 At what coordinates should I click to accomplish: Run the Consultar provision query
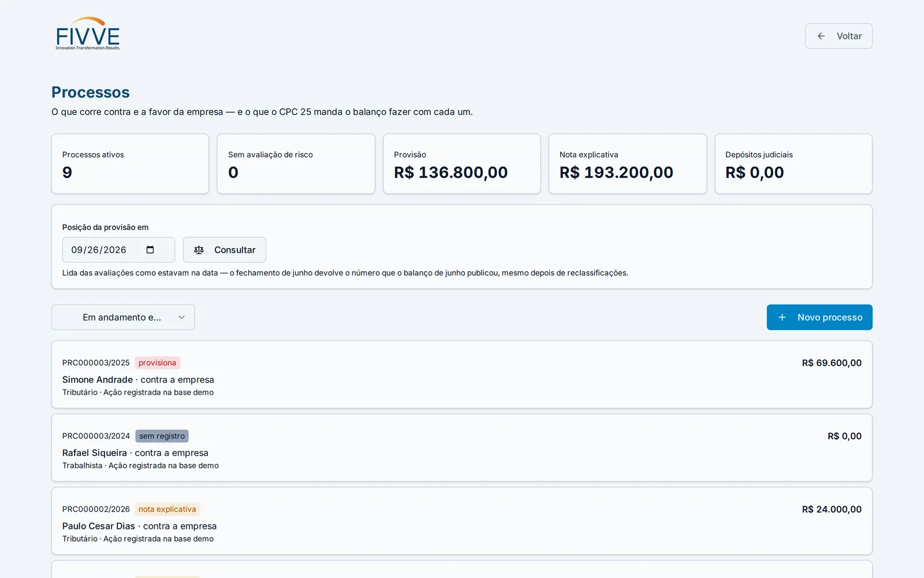pyautogui.click(x=225, y=250)
